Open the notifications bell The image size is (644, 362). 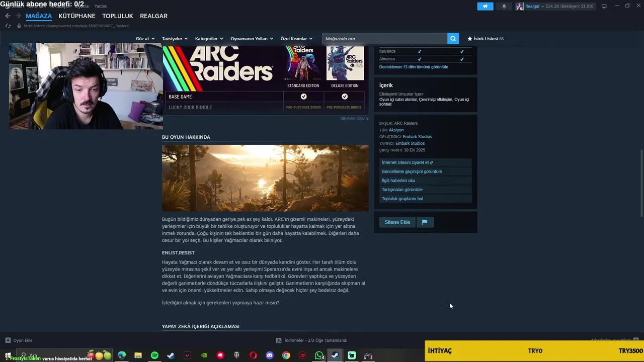click(x=504, y=6)
